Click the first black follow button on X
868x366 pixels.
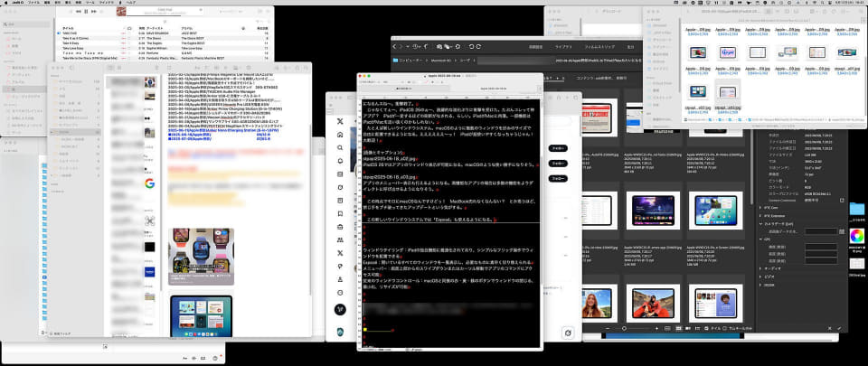pos(558,148)
